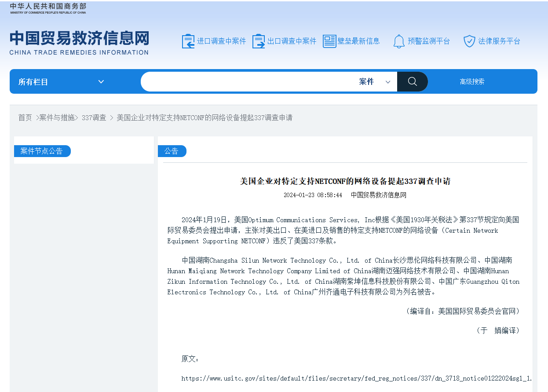This screenshot has width=548, height=392.
Task: Click 'CHINA TRADE REMEDIES INFORMATION' subtitle
Action: (79, 52)
